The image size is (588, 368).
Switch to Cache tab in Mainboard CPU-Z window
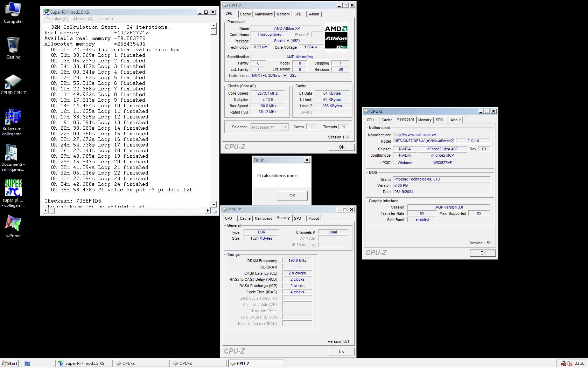tap(387, 120)
